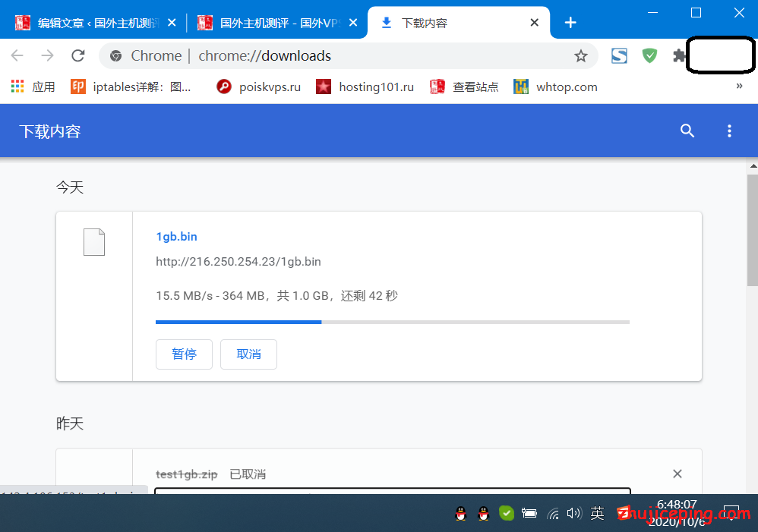Open the green shield extension
Image resolution: width=758 pixels, height=532 pixels.
(x=649, y=55)
